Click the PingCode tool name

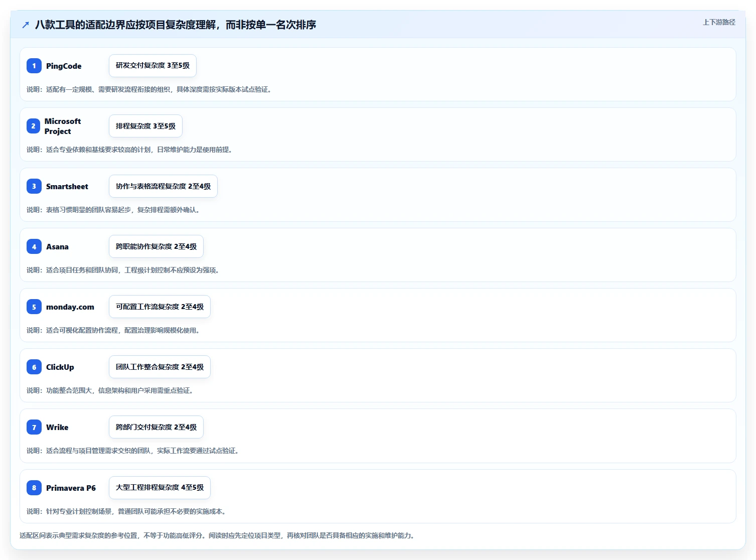64,66
